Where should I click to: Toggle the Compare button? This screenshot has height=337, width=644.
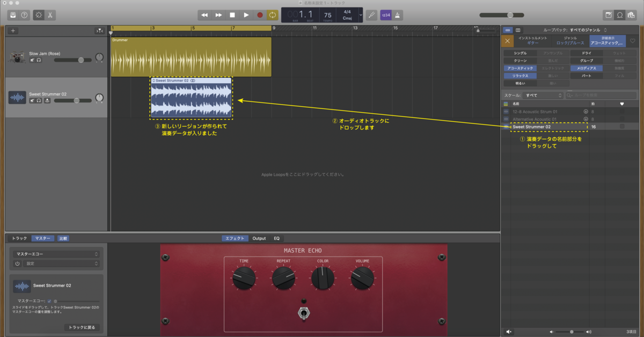coord(63,238)
